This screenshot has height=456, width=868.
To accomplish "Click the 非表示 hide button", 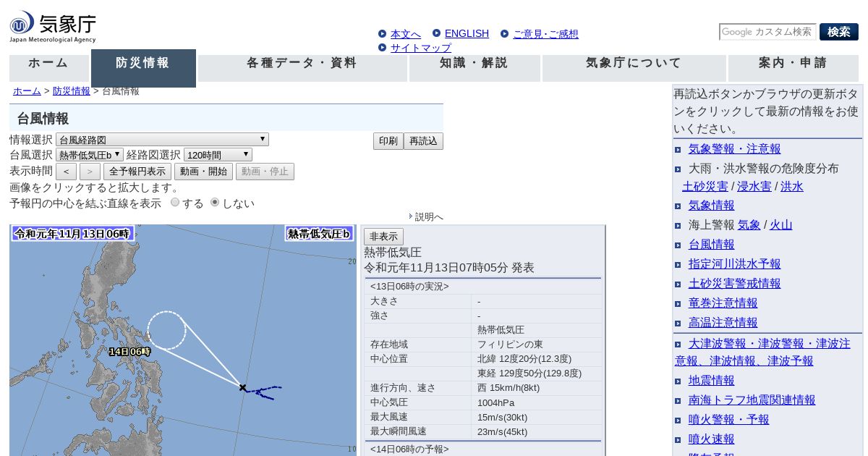I will click(x=383, y=237).
